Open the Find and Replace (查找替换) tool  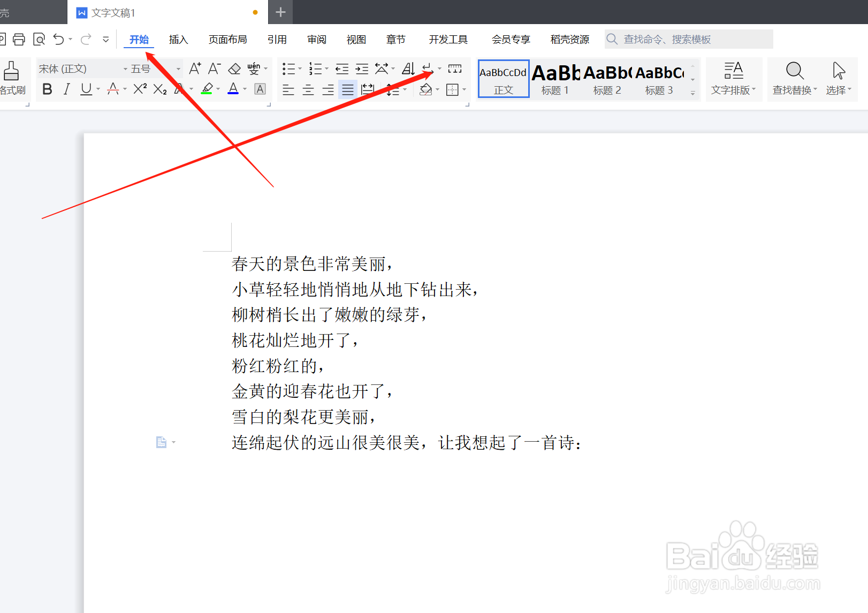[x=794, y=79]
